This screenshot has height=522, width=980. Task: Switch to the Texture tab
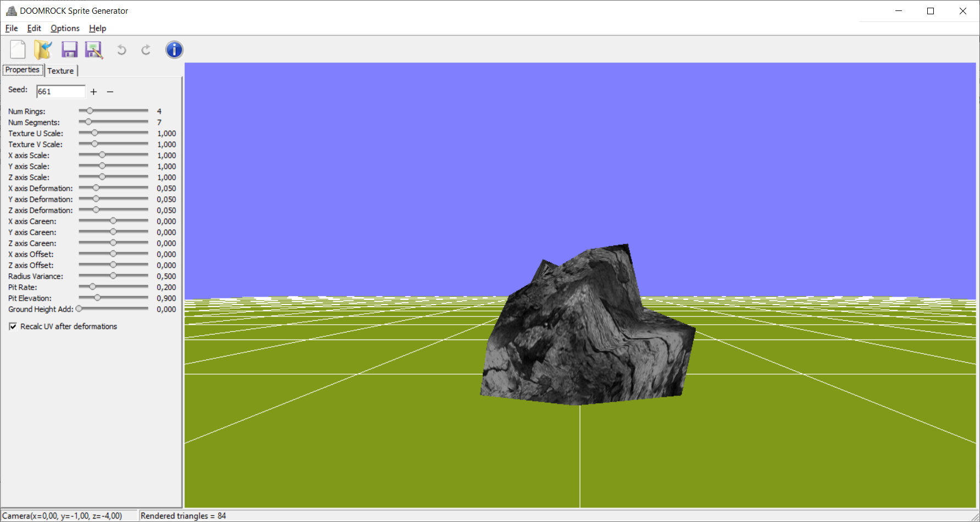tap(60, 70)
